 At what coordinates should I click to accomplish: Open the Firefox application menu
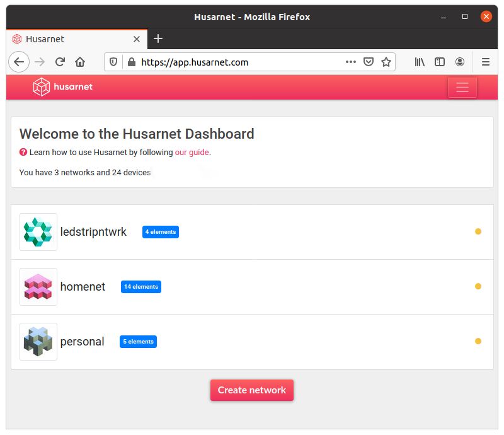(x=485, y=62)
